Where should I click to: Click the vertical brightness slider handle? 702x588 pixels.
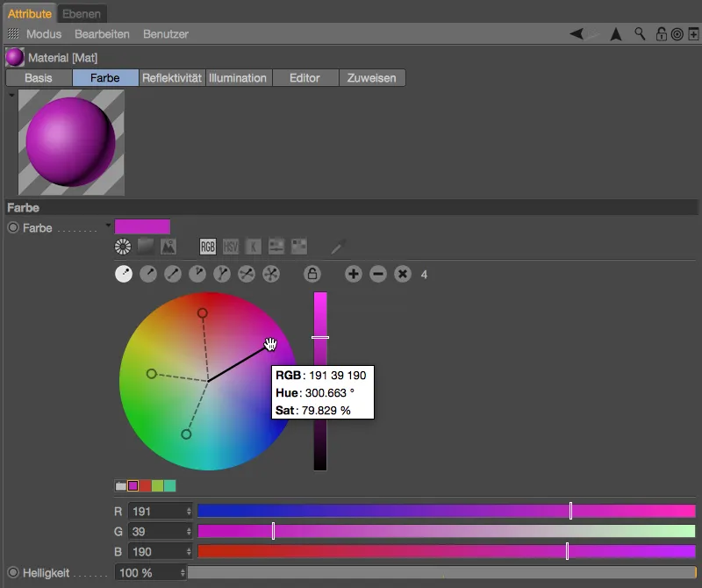(320, 337)
